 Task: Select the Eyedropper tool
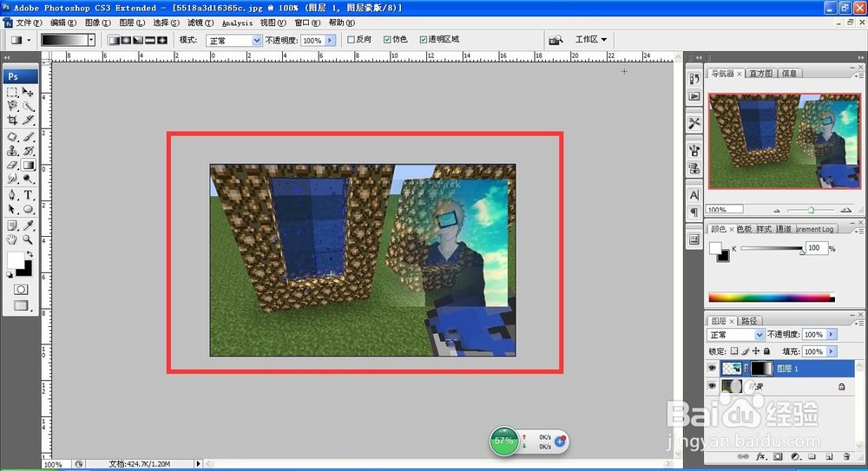(29, 226)
